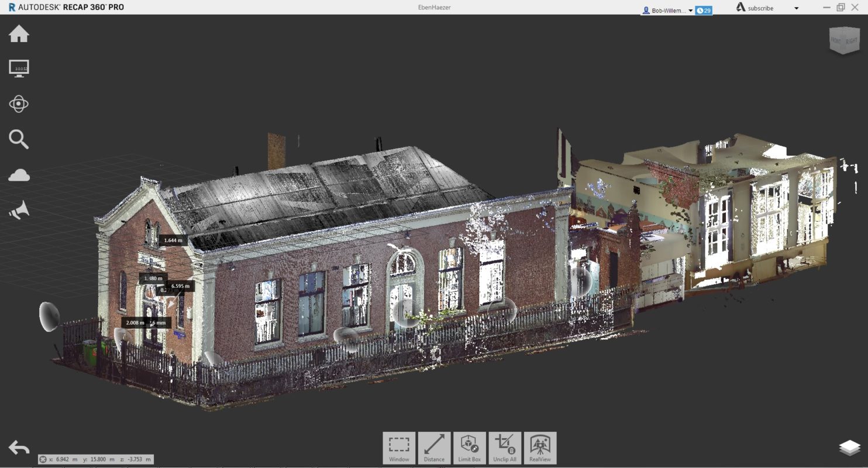Activate the Window selection tool
868x468 pixels.
pyautogui.click(x=399, y=448)
